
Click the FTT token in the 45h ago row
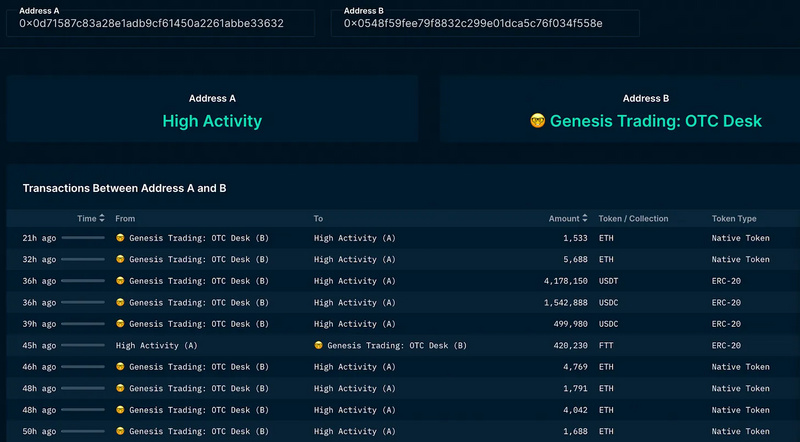607,345
